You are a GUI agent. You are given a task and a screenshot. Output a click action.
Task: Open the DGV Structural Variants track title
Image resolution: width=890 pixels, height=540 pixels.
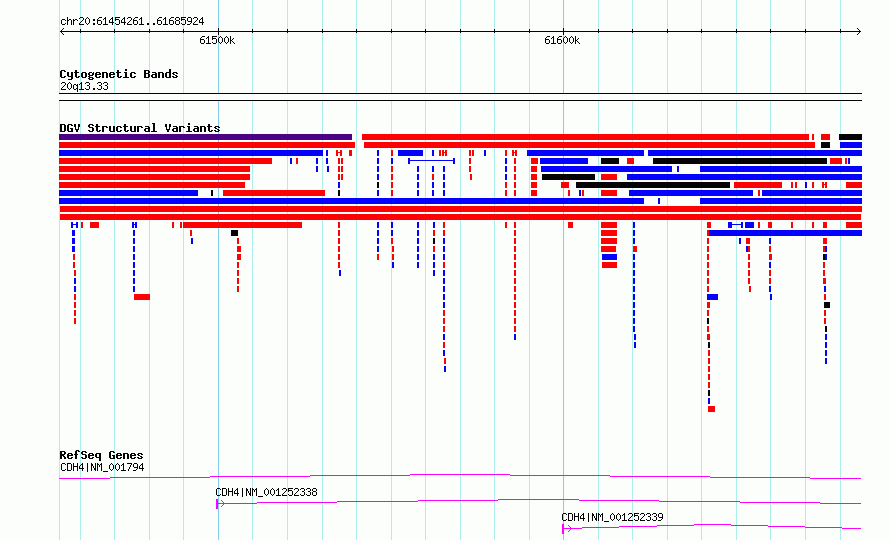click(x=140, y=128)
